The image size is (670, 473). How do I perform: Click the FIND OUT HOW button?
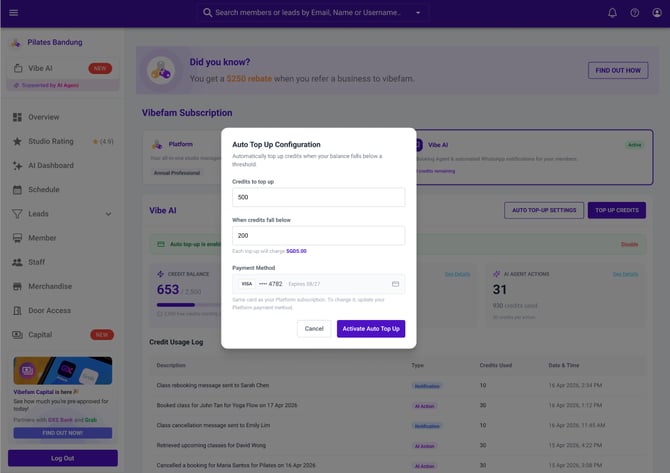click(618, 71)
